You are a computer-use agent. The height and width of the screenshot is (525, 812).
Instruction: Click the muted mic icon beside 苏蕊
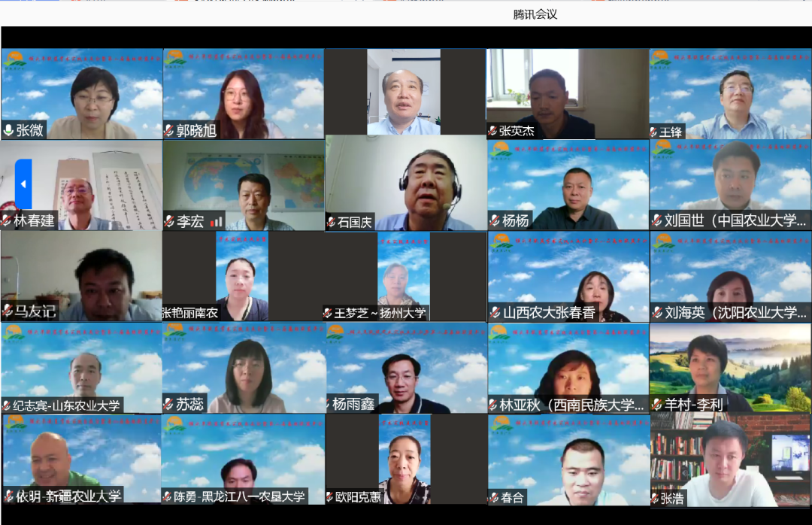pos(169,405)
